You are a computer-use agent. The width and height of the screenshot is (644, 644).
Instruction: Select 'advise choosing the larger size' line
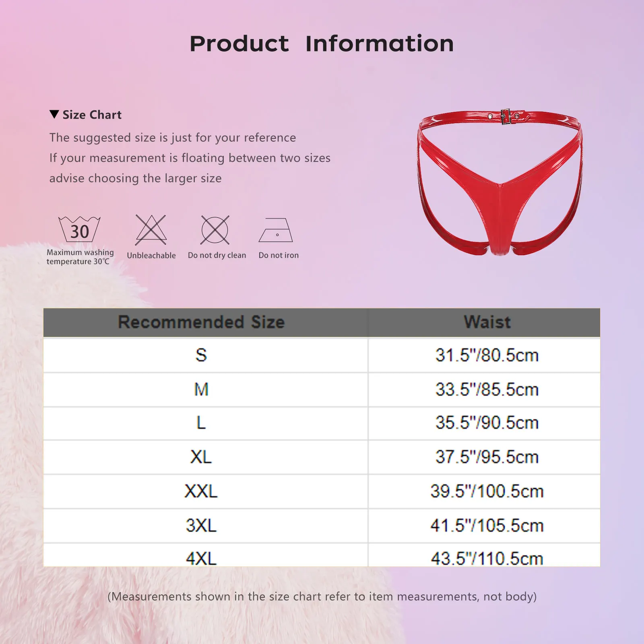(x=136, y=178)
